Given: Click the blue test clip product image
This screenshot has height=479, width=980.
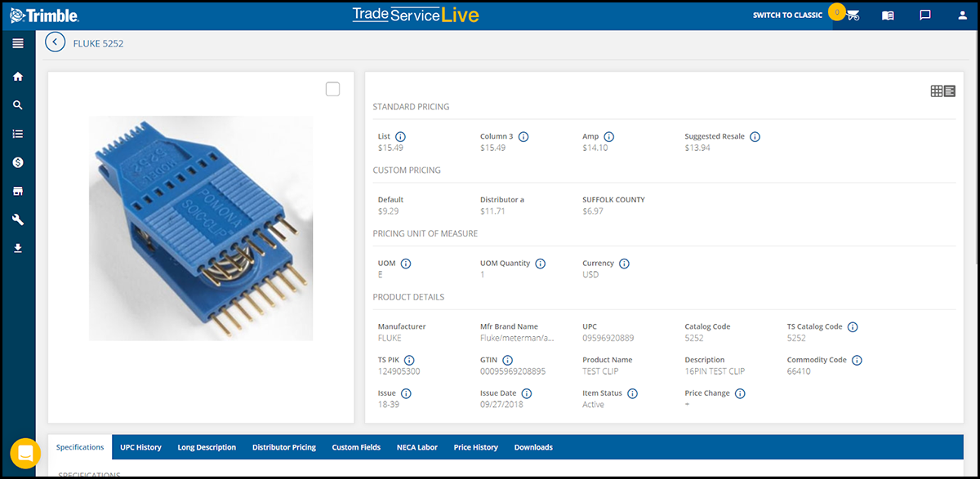Looking at the screenshot, I should (201, 228).
